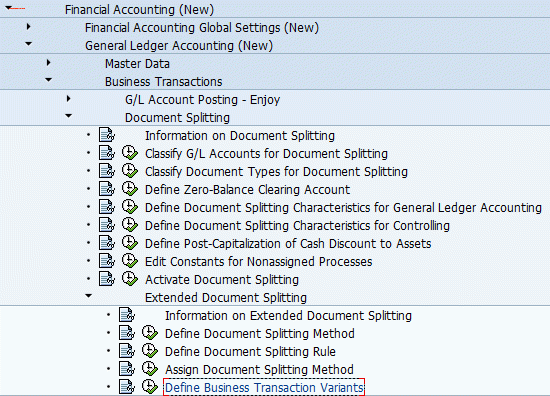Execute activity icon for Define Zero-Balance Clearing Account
This screenshot has width=550, height=396.
point(130,189)
